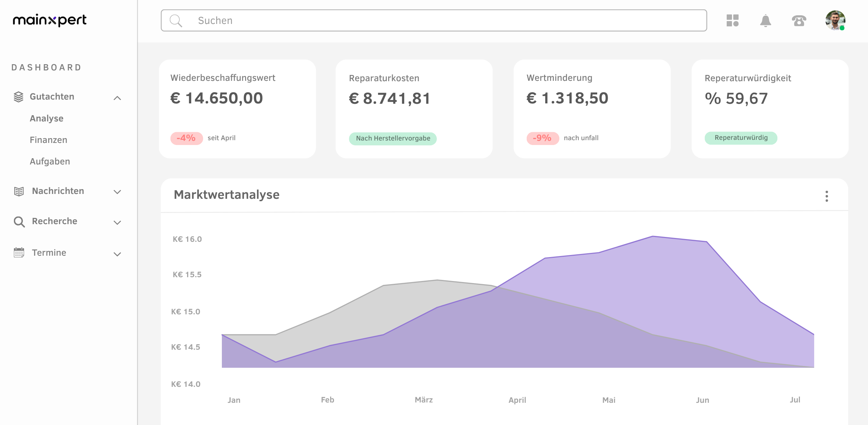
Task: Expand the Termine section chevron
Action: click(117, 254)
